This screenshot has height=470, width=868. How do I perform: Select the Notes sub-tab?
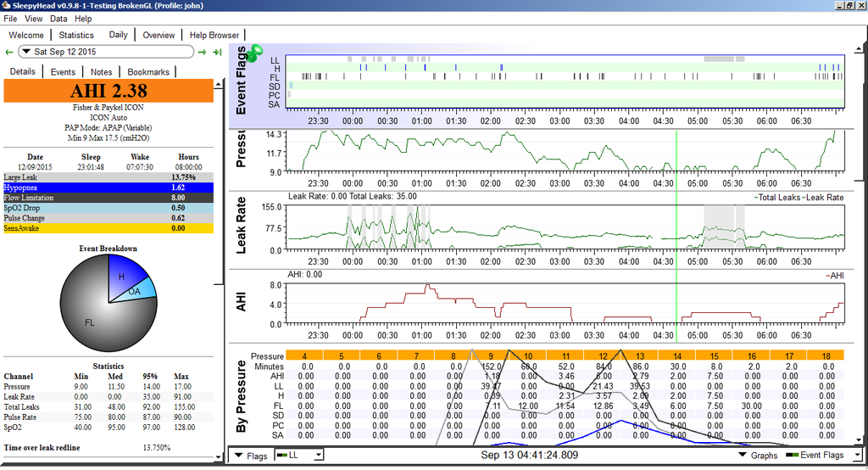(102, 72)
